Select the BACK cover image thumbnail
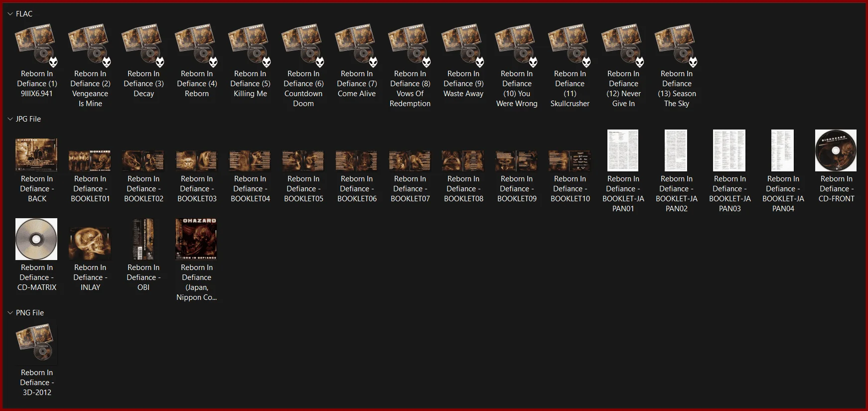This screenshot has width=868, height=411. 36,155
